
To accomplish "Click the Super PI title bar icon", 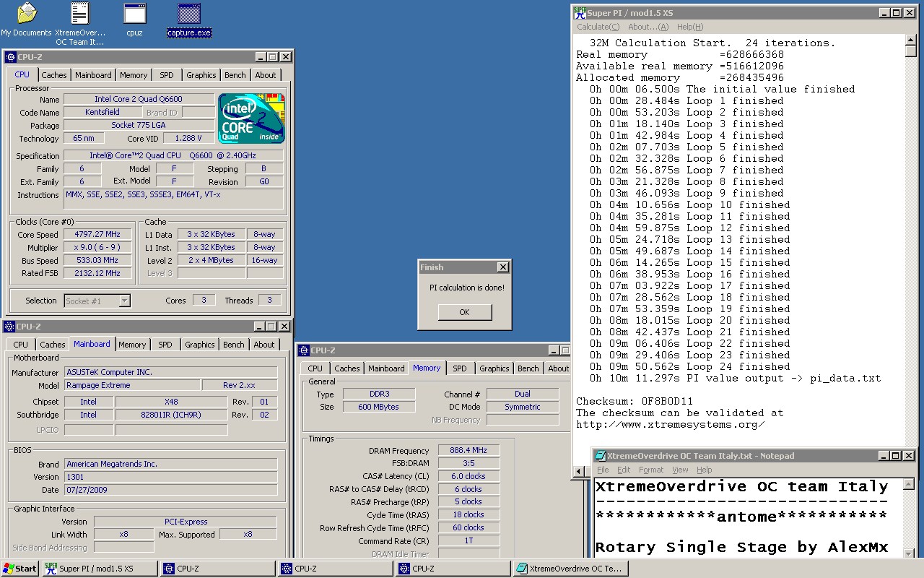I will tap(580, 13).
